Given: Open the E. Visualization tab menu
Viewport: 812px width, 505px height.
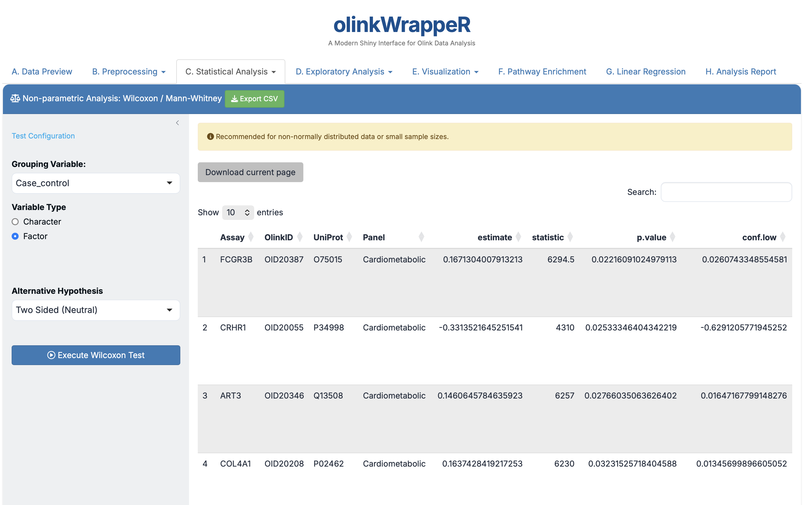Looking at the screenshot, I should [x=445, y=72].
